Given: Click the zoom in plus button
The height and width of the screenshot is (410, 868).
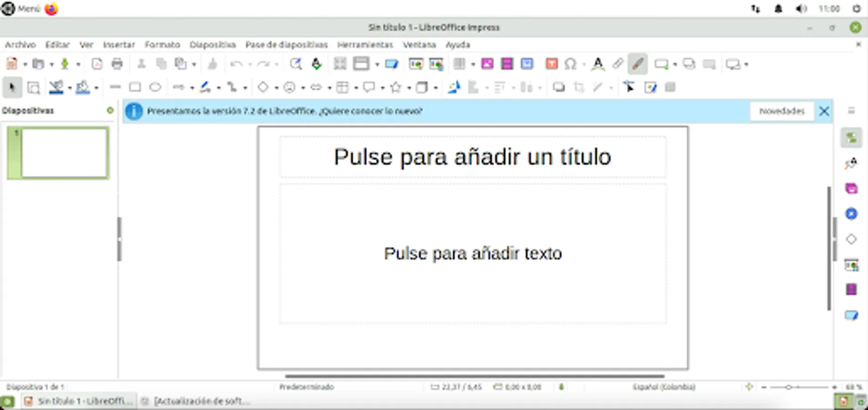Looking at the screenshot, I should point(835,387).
